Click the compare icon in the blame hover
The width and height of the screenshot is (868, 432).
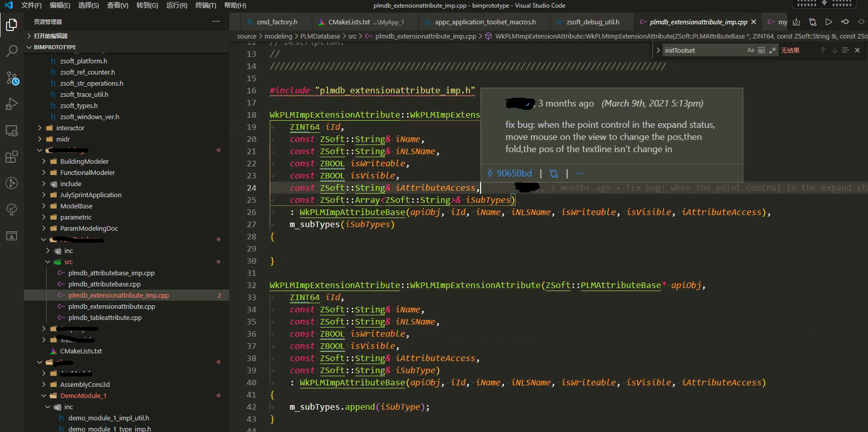pyautogui.click(x=554, y=173)
